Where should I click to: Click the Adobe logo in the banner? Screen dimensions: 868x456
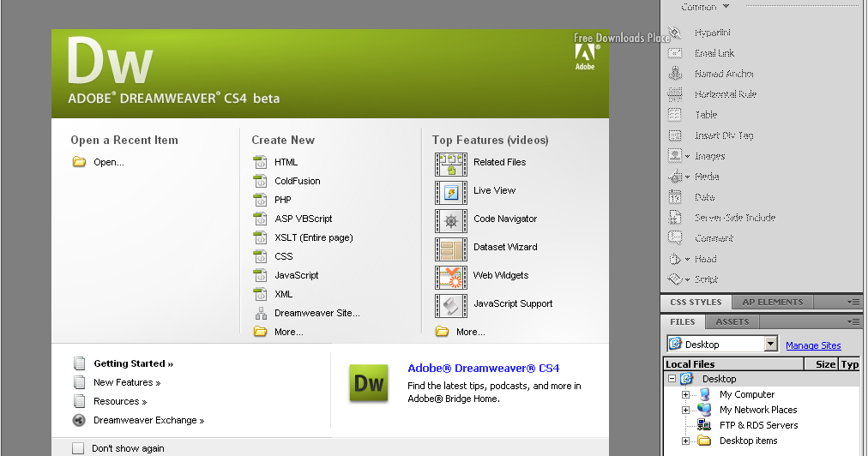click(x=585, y=57)
